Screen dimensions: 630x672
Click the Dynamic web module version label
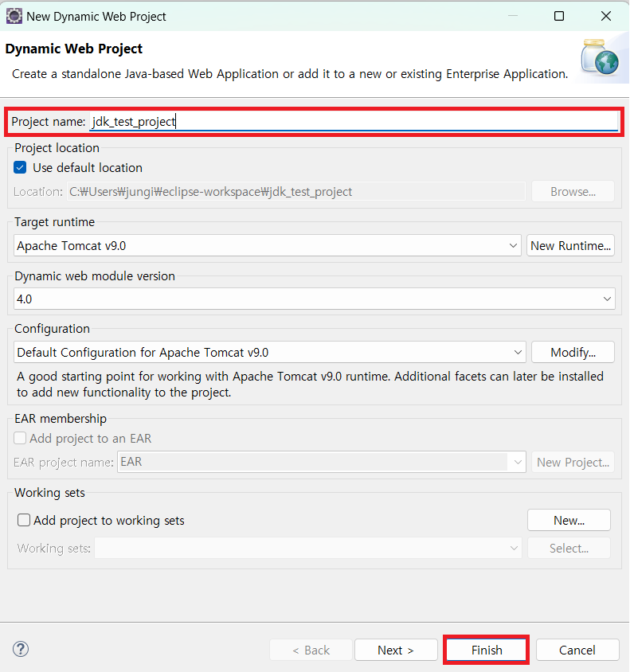tap(95, 276)
